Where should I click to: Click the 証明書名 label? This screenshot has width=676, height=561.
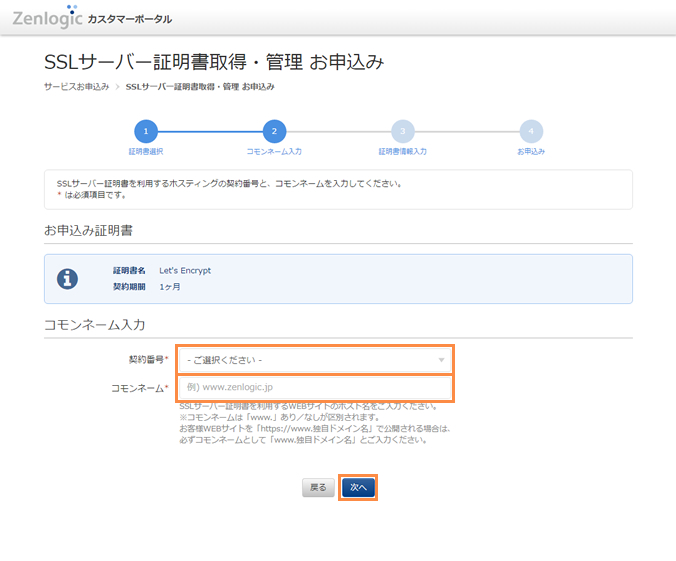(x=129, y=270)
